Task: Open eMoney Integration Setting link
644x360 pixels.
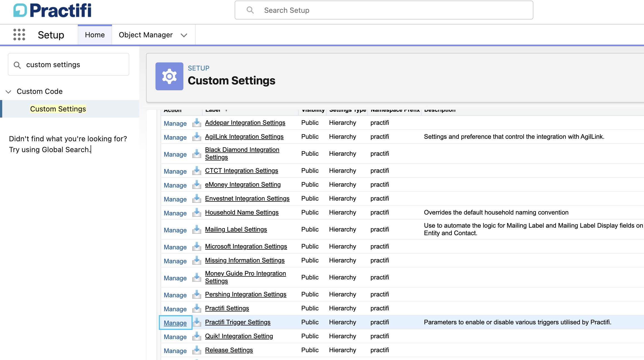Action: (x=243, y=184)
